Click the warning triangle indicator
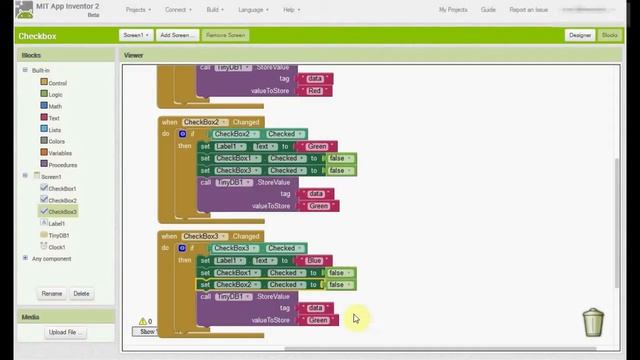The width and height of the screenshot is (640, 360). click(142, 321)
